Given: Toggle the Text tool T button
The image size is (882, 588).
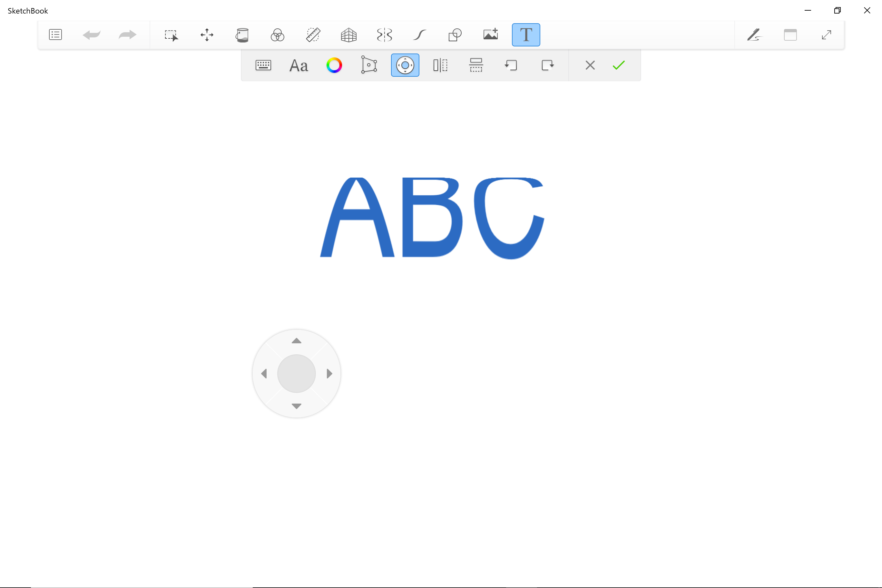Looking at the screenshot, I should point(526,35).
